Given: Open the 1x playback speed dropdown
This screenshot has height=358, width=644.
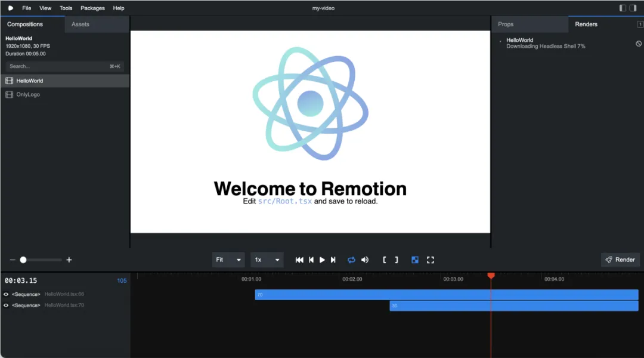Looking at the screenshot, I should tap(267, 260).
